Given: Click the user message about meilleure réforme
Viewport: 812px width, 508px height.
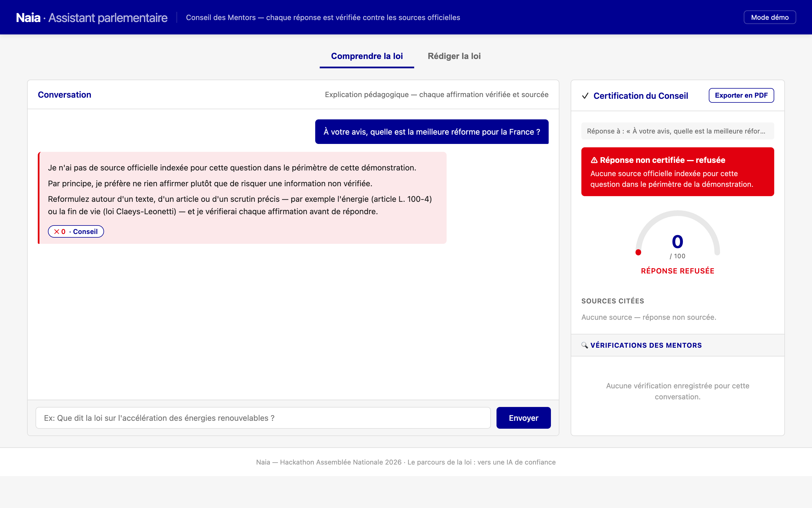Looking at the screenshot, I should [x=432, y=132].
